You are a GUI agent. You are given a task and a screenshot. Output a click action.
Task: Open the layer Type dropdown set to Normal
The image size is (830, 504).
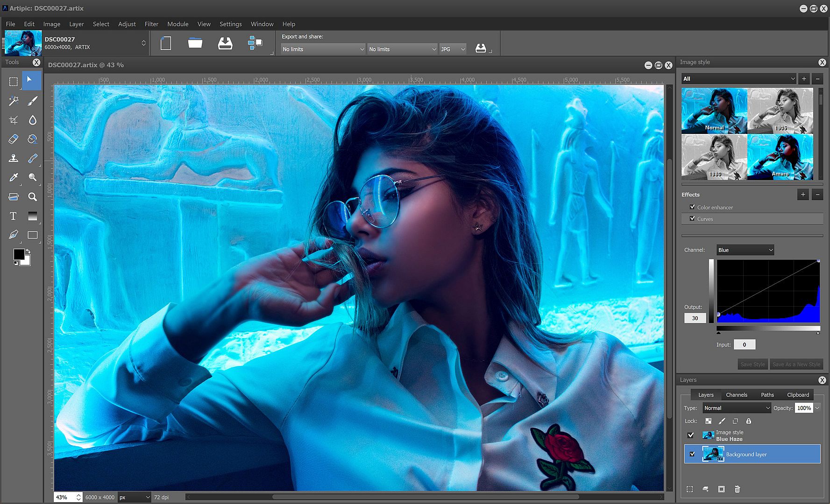click(x=737, y=408)
